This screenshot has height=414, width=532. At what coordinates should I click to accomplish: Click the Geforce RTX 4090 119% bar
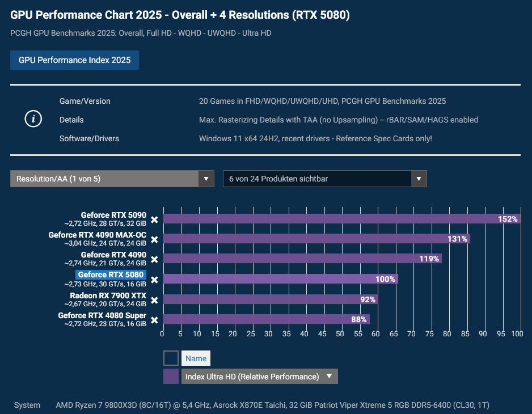tap(303, 259)
